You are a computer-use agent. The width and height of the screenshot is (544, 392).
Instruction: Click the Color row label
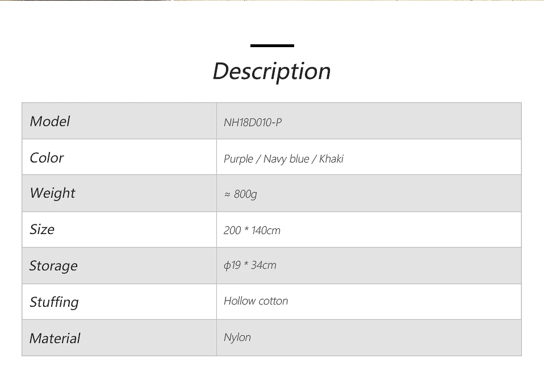tap(47, 157)
